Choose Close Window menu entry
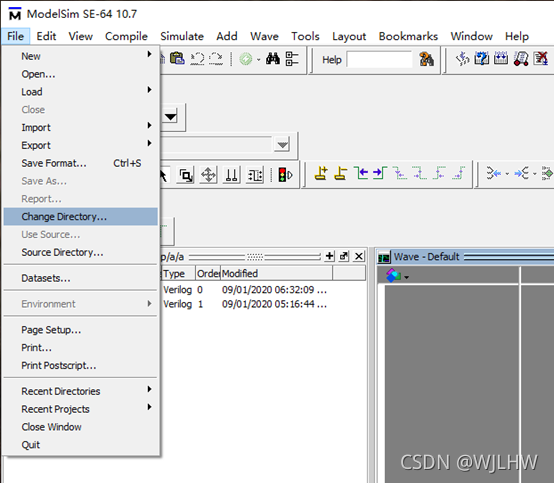This screenshot has height=483, width=554. [81, 427]
